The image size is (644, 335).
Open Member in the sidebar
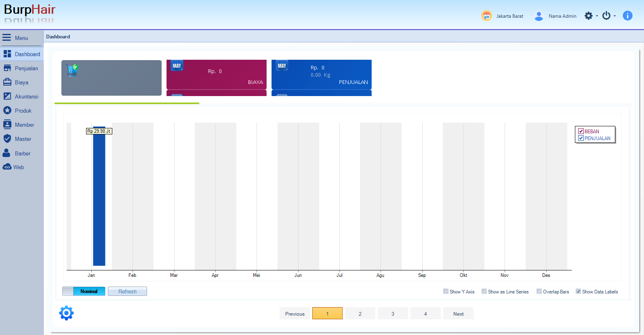[22, 125]
